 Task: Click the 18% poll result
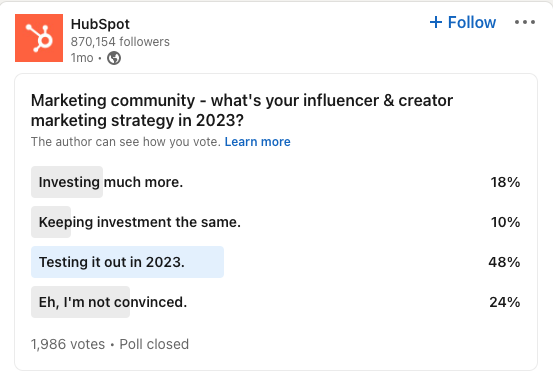pos(505,182)
